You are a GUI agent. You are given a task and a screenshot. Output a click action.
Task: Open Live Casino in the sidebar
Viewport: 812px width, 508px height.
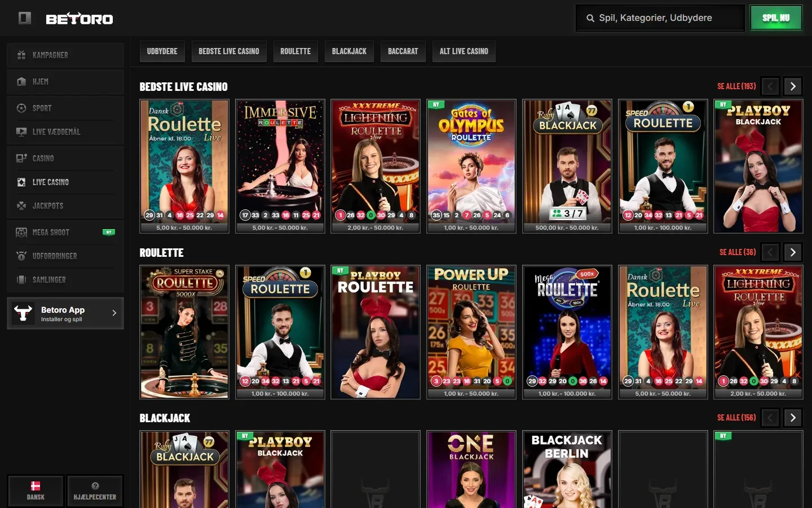tap(65, 182)
